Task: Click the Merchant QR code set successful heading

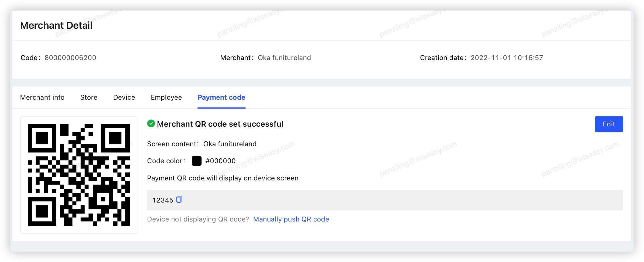Action: (220, 124)
